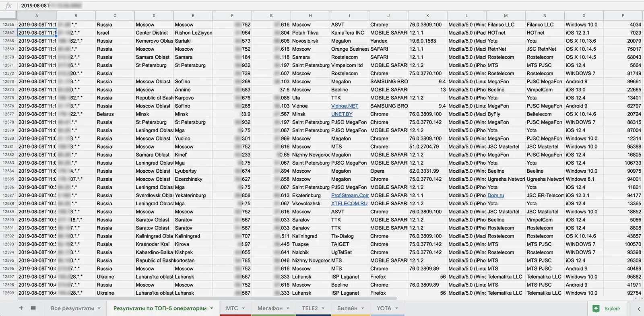Select the Annino cell
The image size is (644, 316).
pos(193,90)
